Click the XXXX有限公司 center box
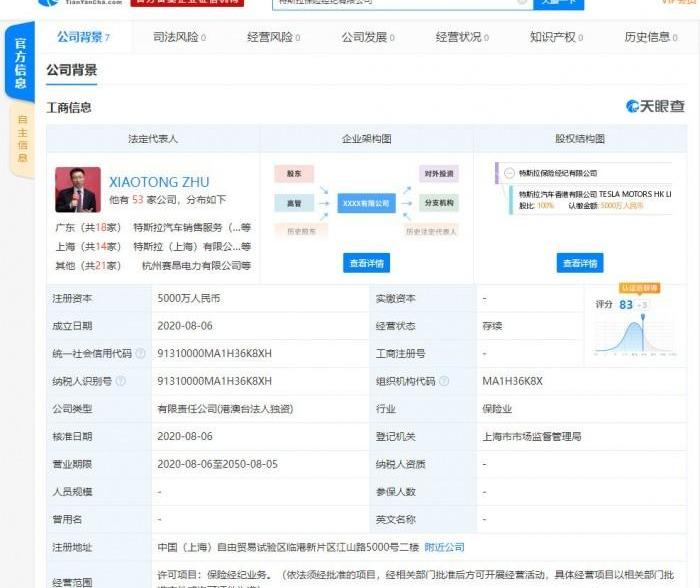Image resolution: width=700 pixels, height=588 pixels. [366, 203]
